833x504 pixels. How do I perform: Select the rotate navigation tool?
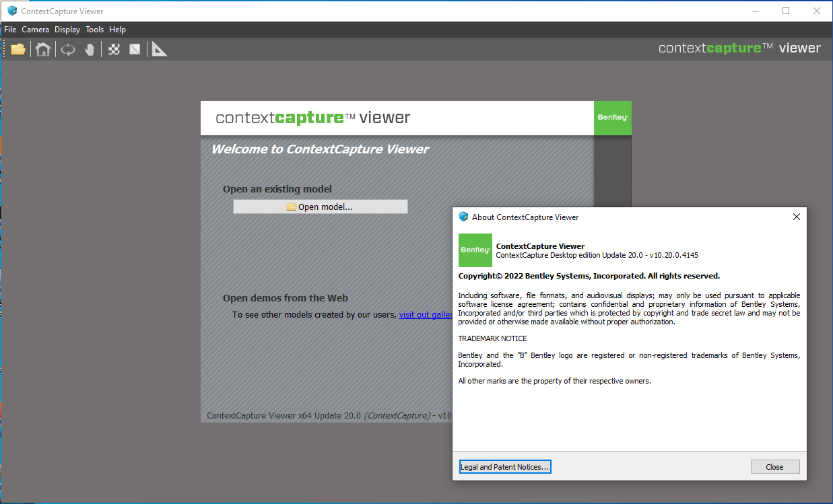pos(68,49)
